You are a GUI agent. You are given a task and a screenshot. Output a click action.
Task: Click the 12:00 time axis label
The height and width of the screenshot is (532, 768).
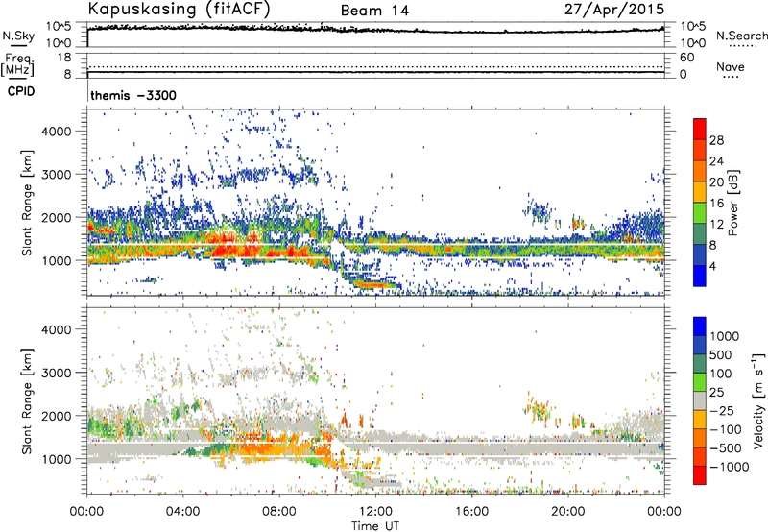375,512
